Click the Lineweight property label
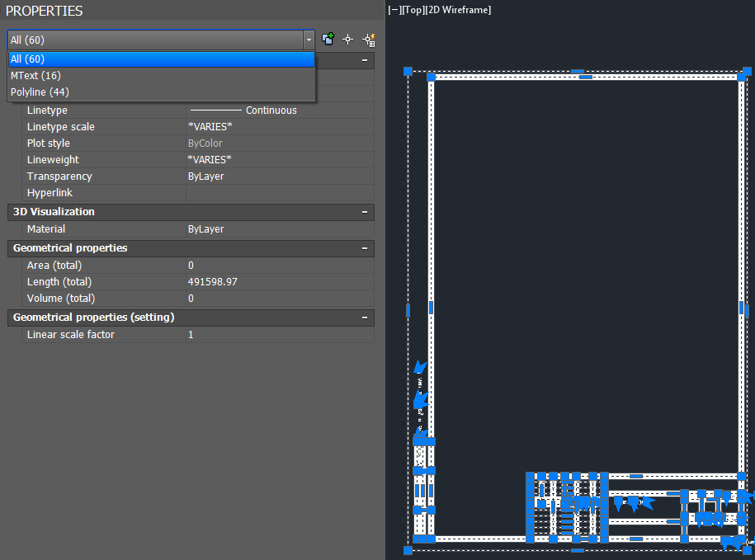 click(53, 160)
